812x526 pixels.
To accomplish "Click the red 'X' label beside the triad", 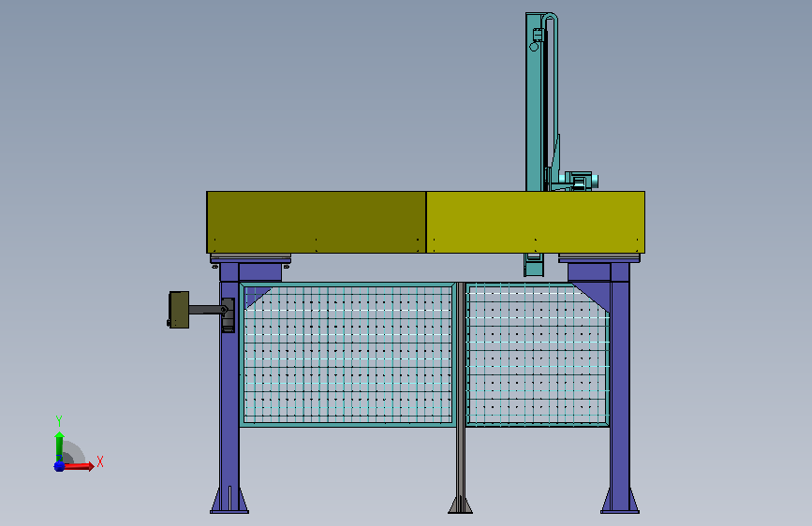I will [100, 461].
